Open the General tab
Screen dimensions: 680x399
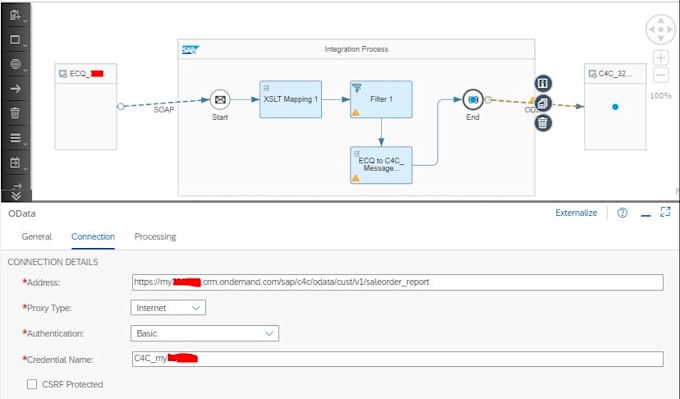(x=36, y=236)
